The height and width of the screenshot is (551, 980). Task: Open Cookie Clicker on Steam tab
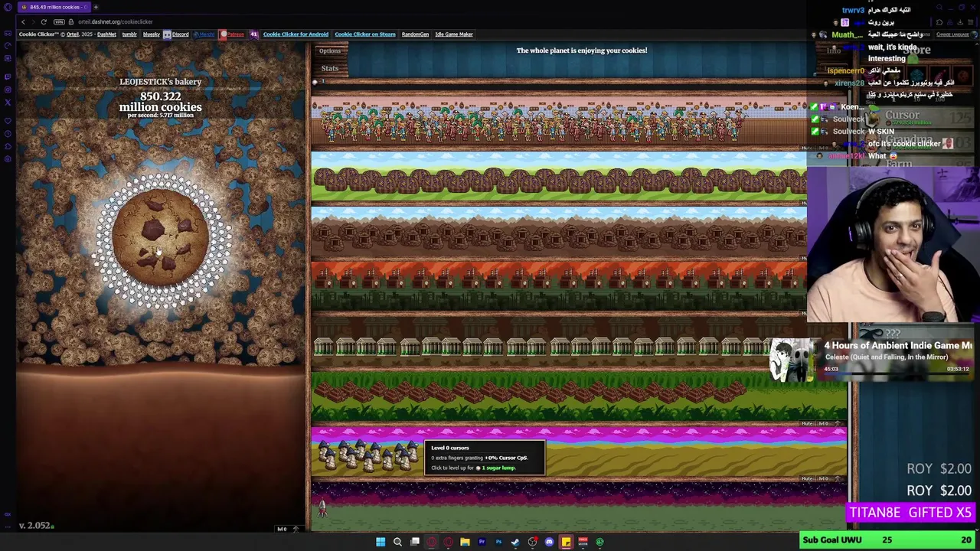click(x=365, y=34)
